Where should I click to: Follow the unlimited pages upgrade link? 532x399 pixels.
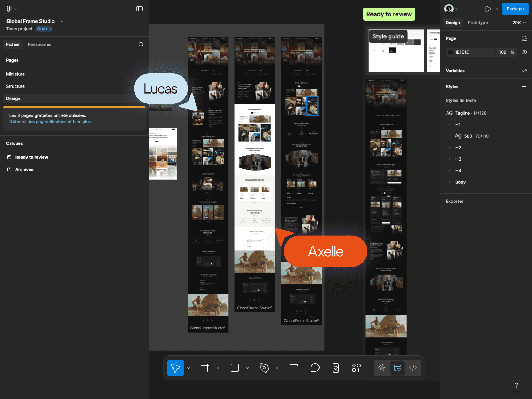[x=50, y=121]
